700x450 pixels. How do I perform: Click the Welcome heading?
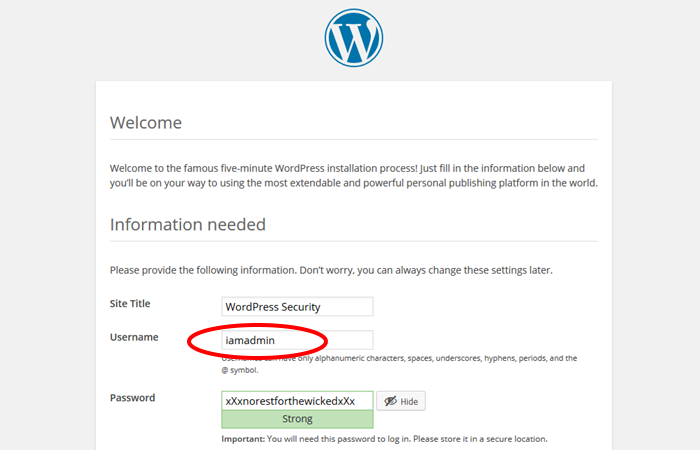(146, 123)
